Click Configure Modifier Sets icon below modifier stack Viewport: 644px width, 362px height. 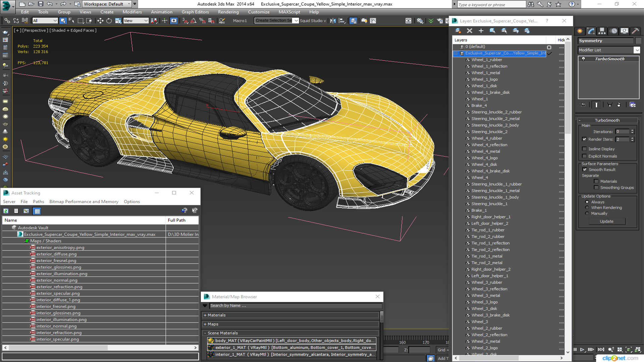tap(633, 105)
